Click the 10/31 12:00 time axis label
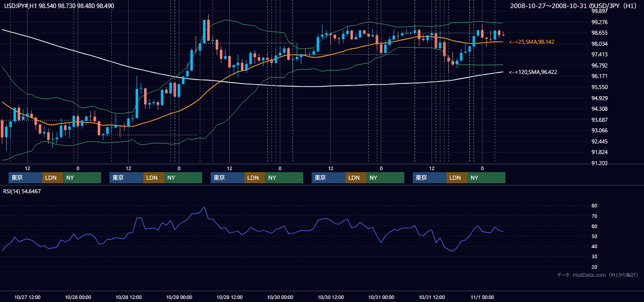This screenshot has width=644, height=302. coord(432,297)
